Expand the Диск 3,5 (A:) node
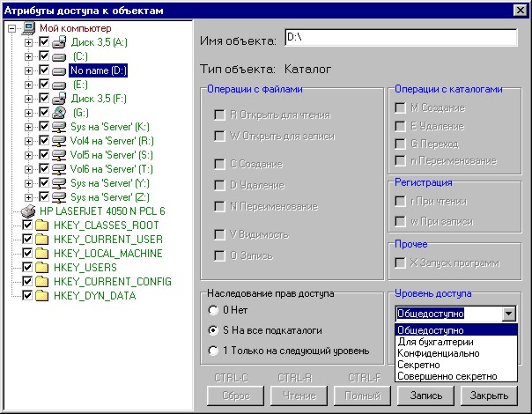Screen dimensions: 532x414 click(x=28, y=43)
